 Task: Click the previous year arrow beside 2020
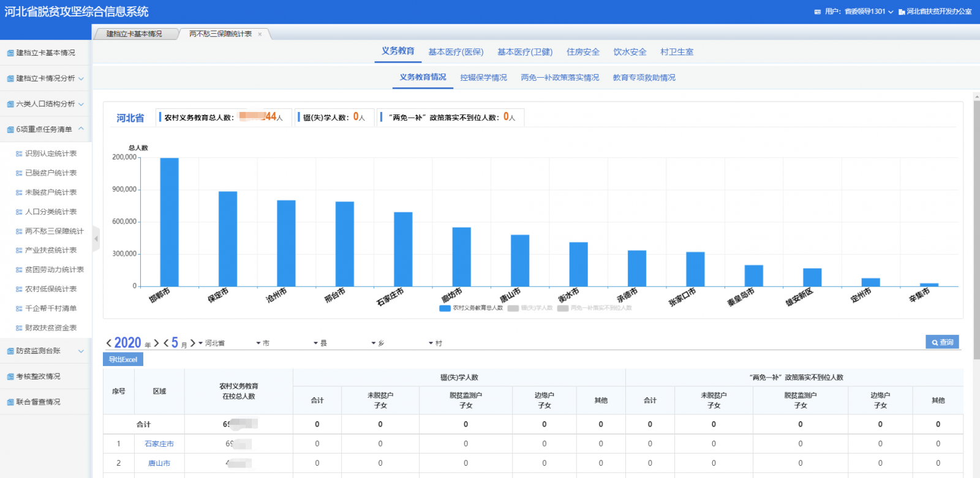[x=109, y=343]
